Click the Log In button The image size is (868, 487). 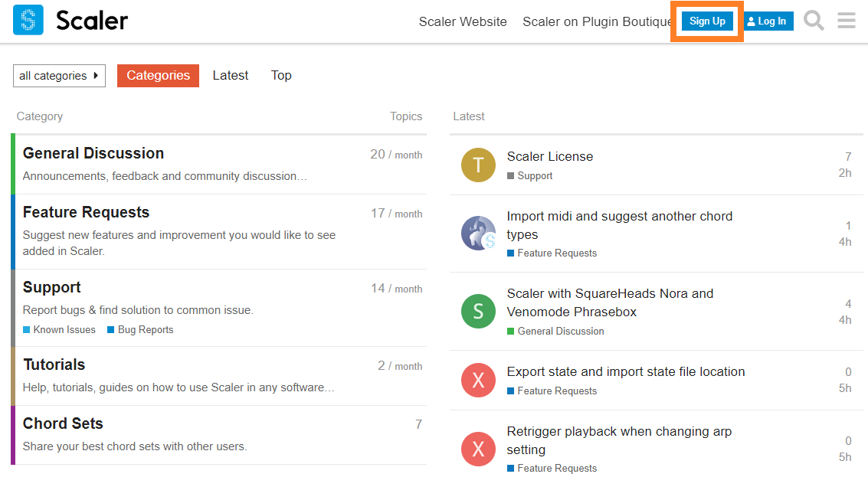(767, 21)
